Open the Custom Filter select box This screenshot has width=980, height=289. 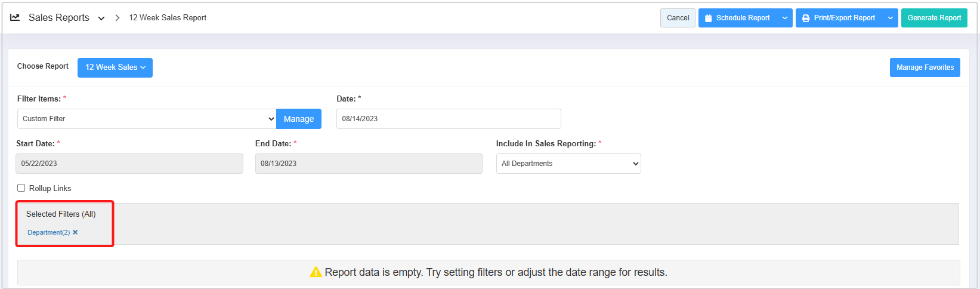147,119
